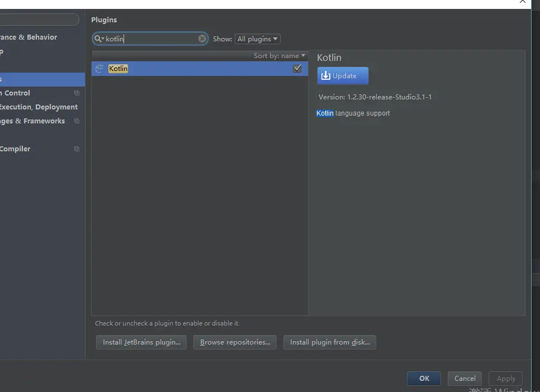Click the version text 1.2.30-release-Studio3.1-1
The width and height of the screenshot is (540, 392).
pos(389,97)
